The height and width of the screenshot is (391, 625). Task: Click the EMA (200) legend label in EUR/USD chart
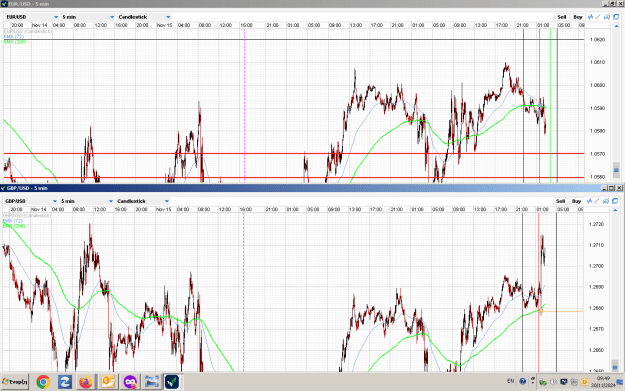(x=15, y=41)
